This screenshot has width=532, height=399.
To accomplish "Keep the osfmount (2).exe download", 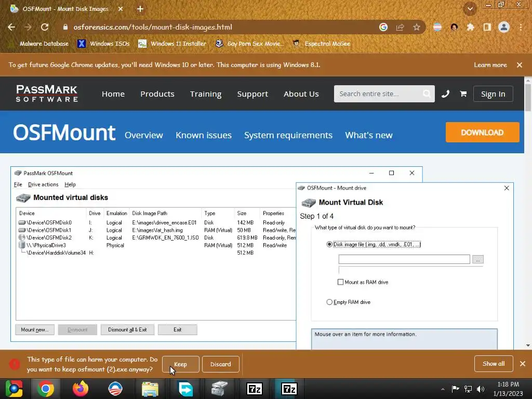I will coord(180,364).
